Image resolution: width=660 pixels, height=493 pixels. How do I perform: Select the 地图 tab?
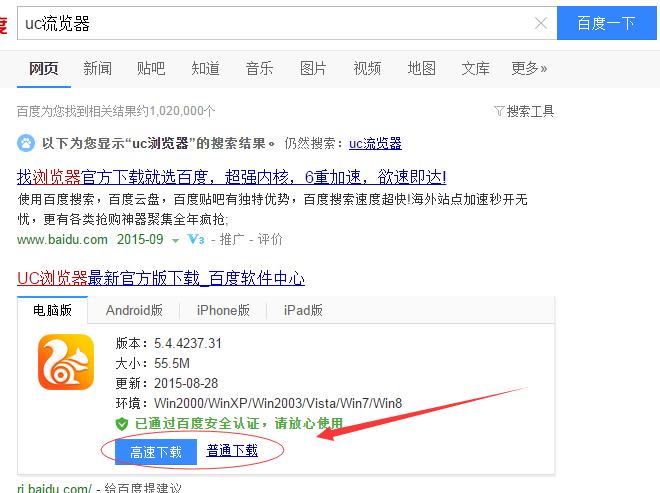421,68
